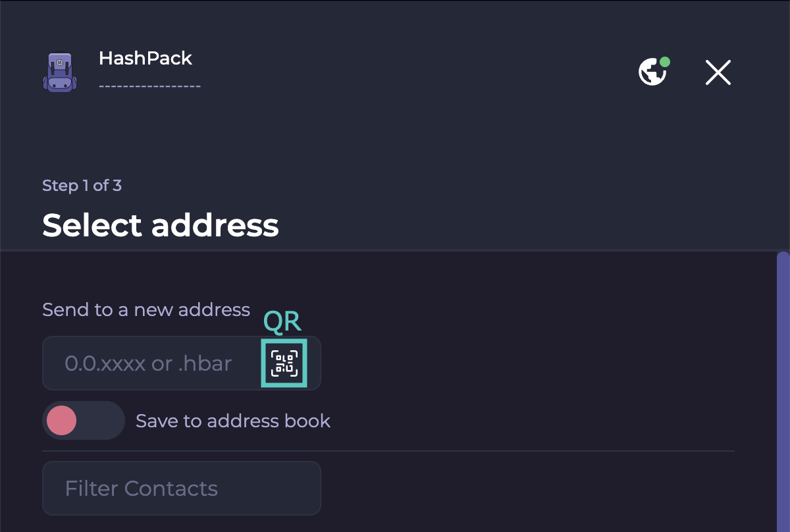Click the dashed account line under HashPack

[x=149, y=86]
